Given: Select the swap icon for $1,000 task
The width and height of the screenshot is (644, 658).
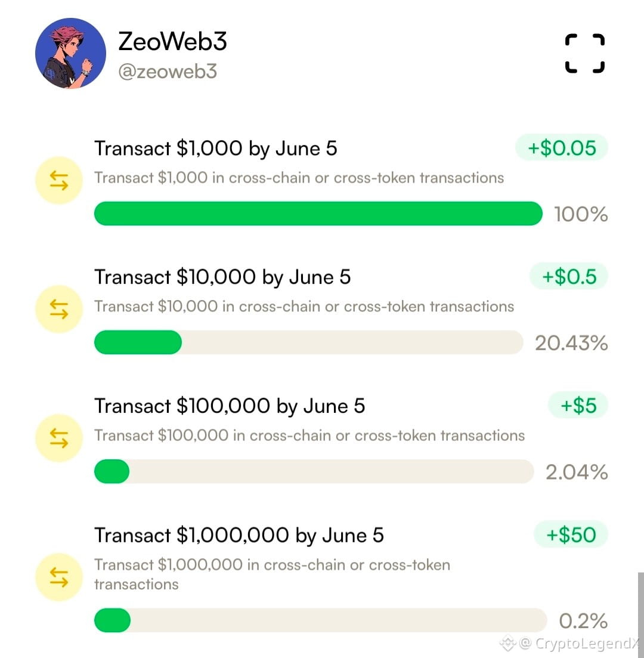Looking at the screenshot, I should tap(59, 180).
